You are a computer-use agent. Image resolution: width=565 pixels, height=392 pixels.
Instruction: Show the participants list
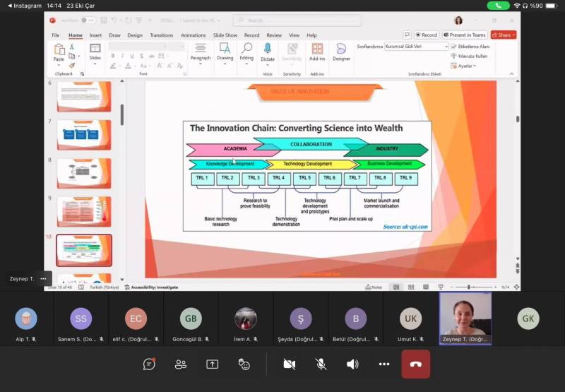tap(181, 364)
